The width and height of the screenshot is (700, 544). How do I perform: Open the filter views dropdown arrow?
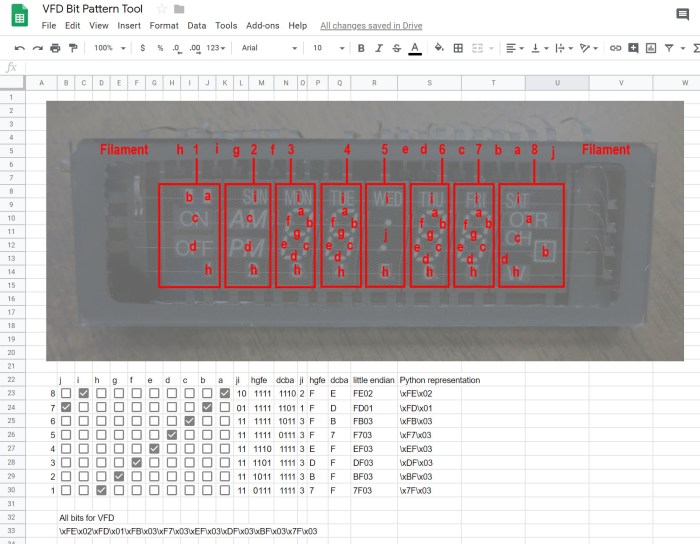(x=683, y=48)
